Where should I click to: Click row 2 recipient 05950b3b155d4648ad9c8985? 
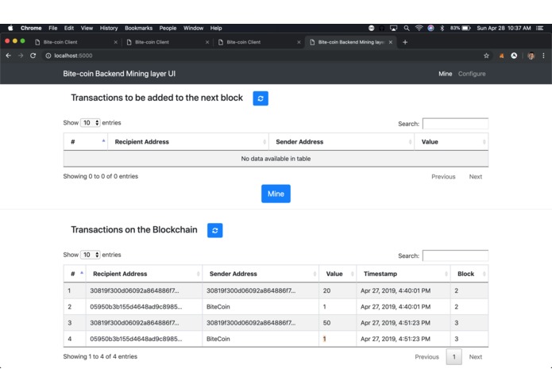pyautogui.click(x=136, y=307)
